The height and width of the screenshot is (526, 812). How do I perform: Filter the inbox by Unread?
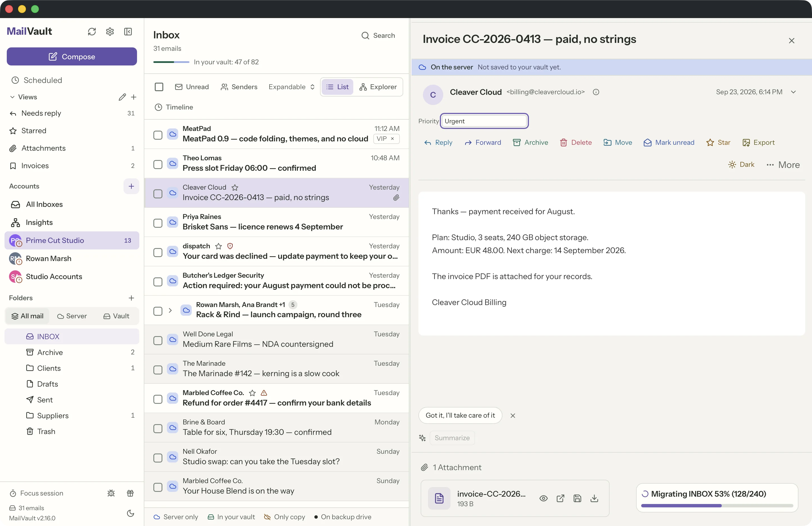[x=192, y=87]
